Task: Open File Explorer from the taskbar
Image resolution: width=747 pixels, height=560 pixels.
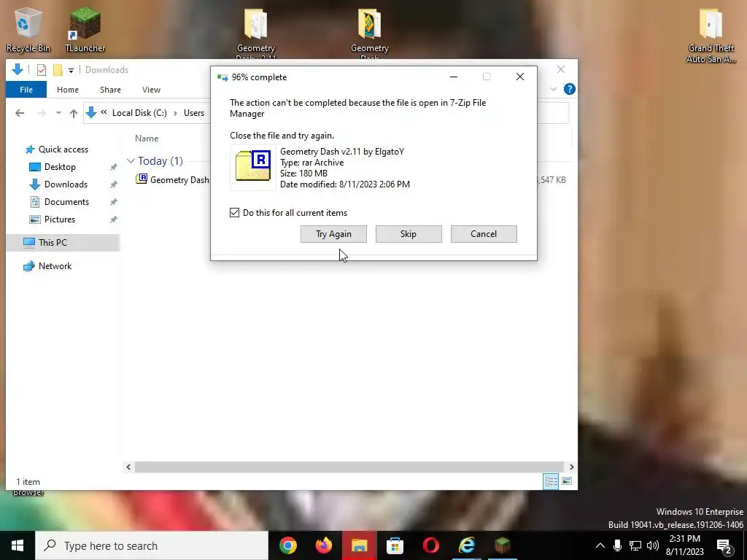Action: [359, 545]
